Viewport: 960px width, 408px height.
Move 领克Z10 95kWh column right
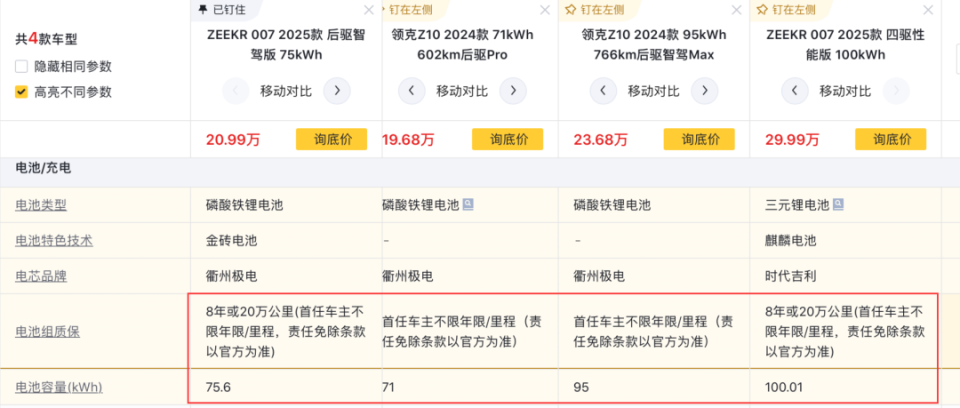[704, 91]
